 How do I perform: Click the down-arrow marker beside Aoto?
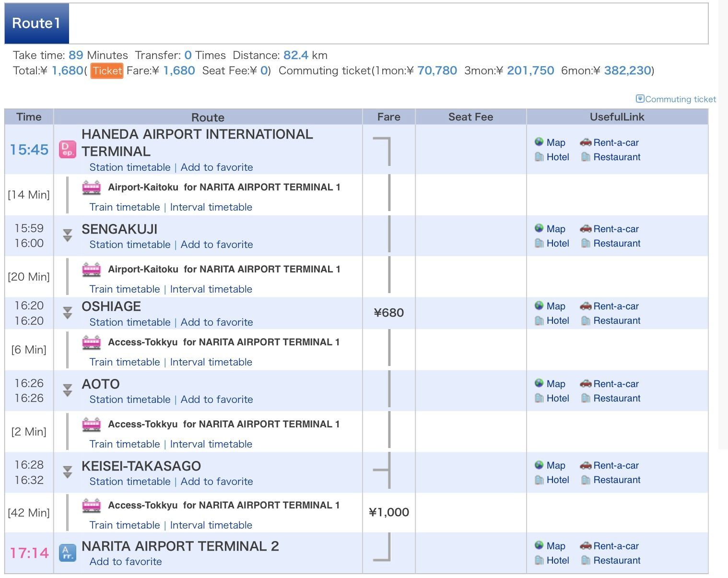[68, 390]
